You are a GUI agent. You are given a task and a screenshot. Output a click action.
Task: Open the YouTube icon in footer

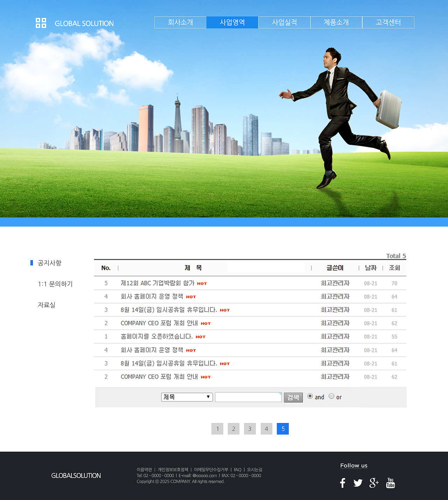coord(390,482)
